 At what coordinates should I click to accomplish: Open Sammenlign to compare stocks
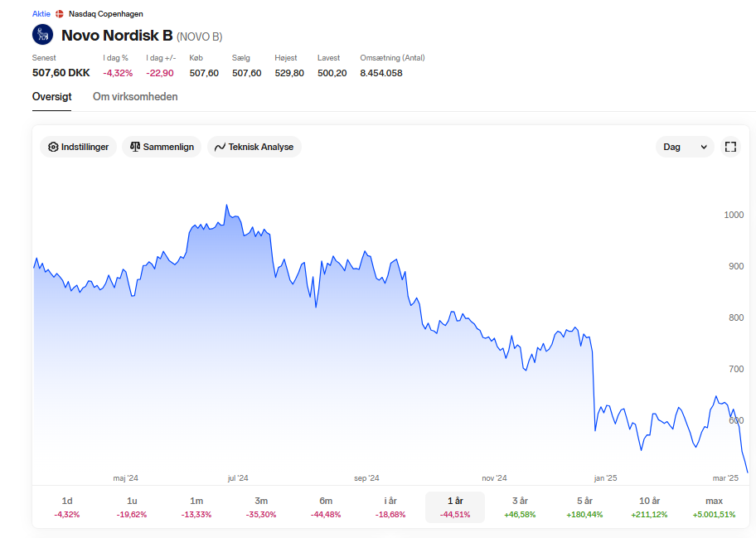coord(162,147)
